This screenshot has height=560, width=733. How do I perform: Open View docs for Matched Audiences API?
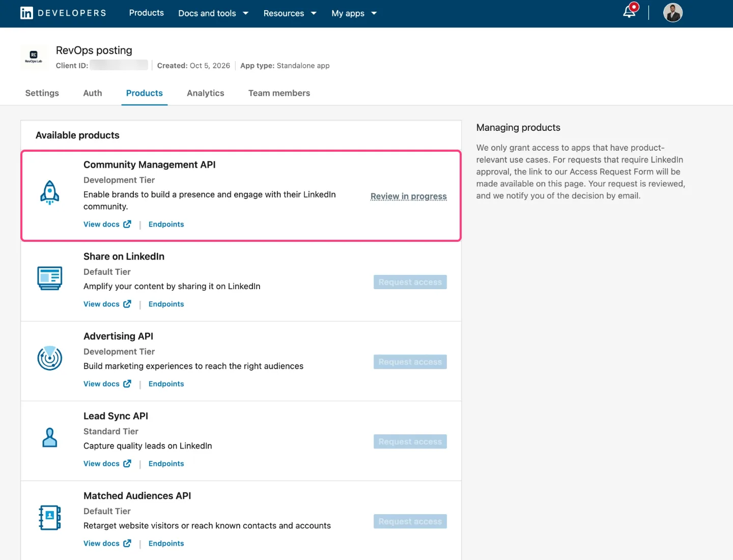point(107,544)
